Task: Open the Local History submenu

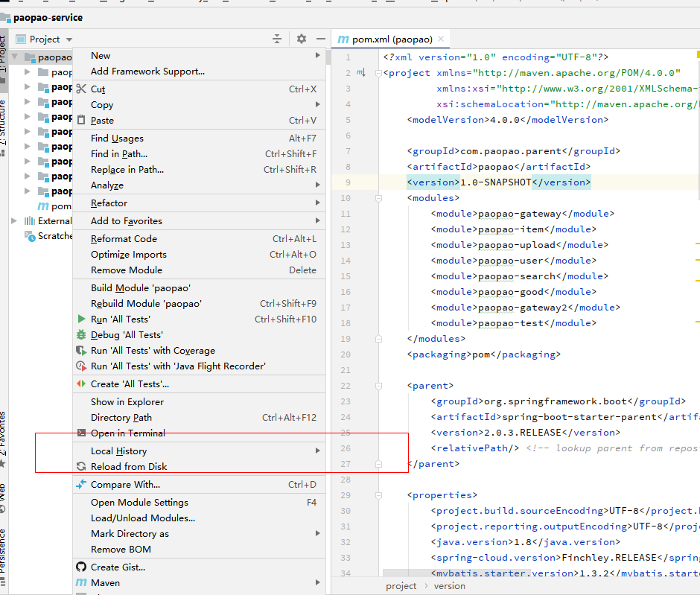Action: click(199, 451)
